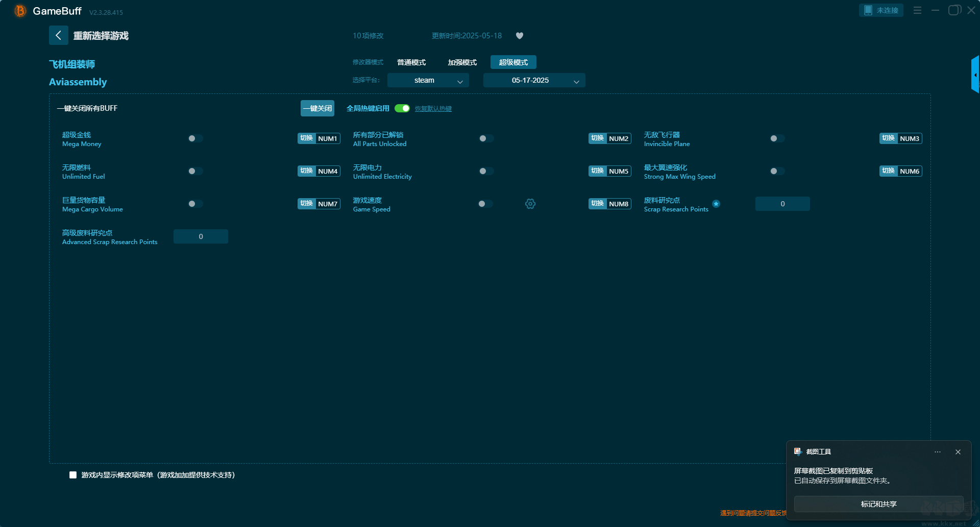Viewport: 980px width, 527px height.
Task: Open screenshot tool notification options menu
Action: 938,452
